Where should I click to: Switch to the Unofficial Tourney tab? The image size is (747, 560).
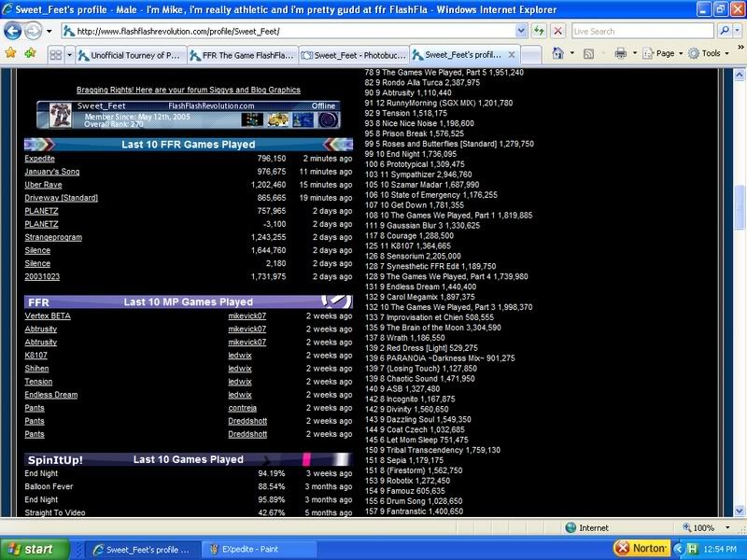click(x=133, y=55)
